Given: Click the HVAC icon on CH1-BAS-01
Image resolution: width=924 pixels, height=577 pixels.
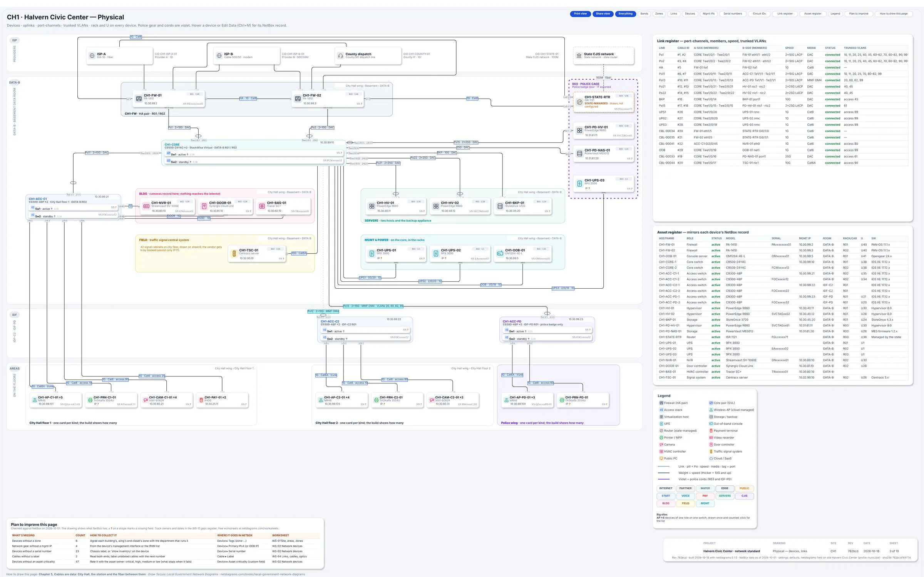Looking at the screenshot, I should click(262, 206).
